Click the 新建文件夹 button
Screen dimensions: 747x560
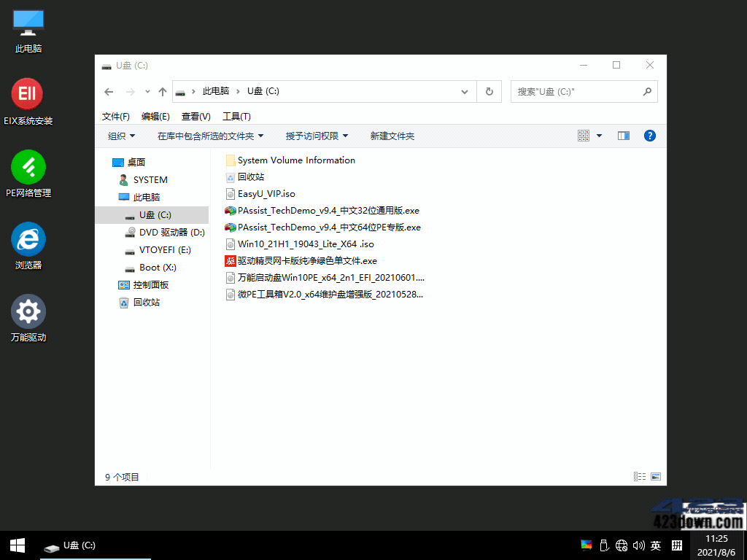[x=392, y=136]
